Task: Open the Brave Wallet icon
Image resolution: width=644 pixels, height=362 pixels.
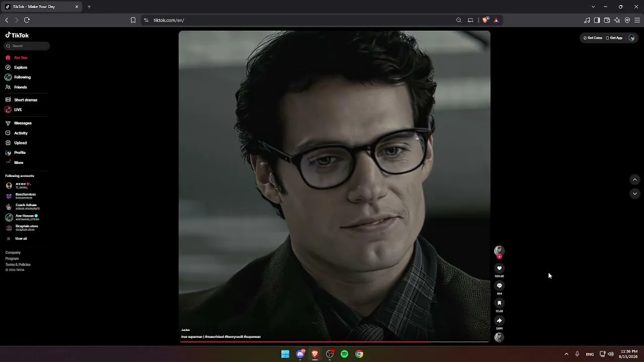Action: pyautogui.click(x=607, y=20)
